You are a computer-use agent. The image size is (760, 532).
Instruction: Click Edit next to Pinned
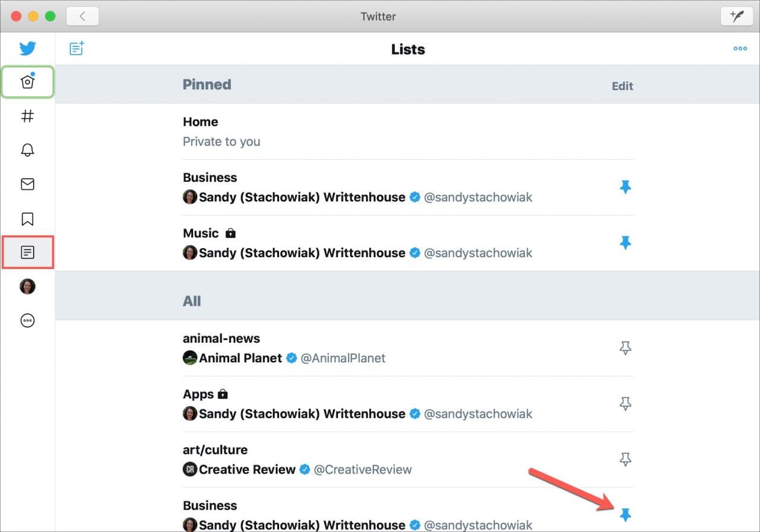pyautogui.click(x=622, y=86)
